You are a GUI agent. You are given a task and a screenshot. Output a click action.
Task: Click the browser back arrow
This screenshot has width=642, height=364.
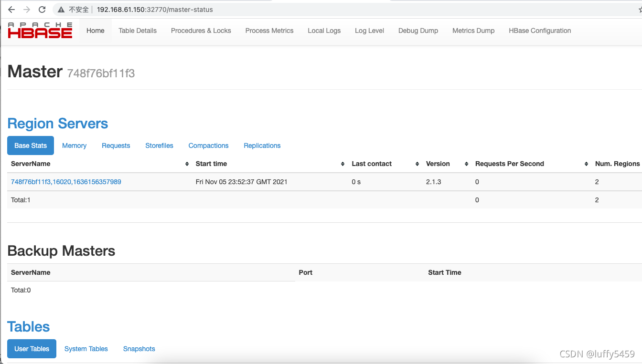(11, 9)
